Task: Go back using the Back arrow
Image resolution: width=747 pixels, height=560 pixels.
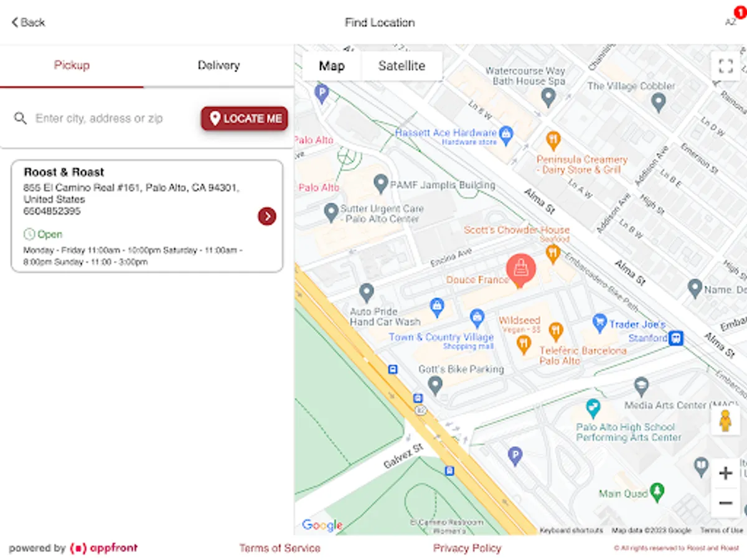Action: [28, 22]
